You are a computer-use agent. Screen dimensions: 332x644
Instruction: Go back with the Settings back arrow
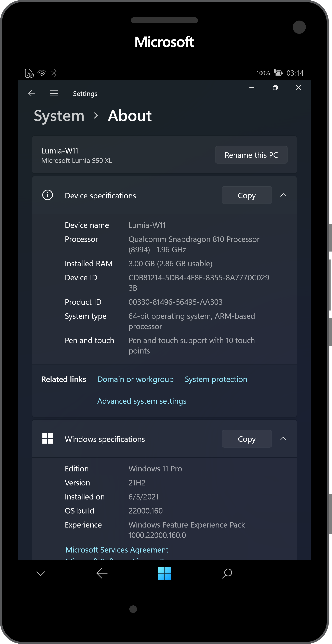31,94
